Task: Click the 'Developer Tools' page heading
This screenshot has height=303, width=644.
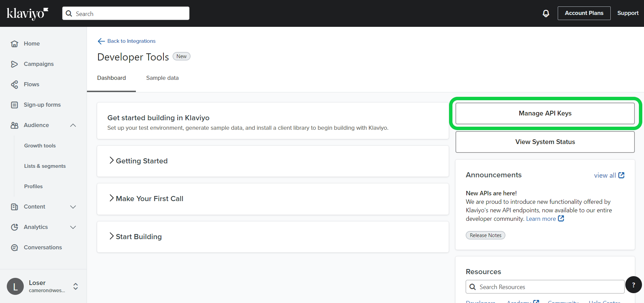Action: pyautogui.click(x=133, y=57)
